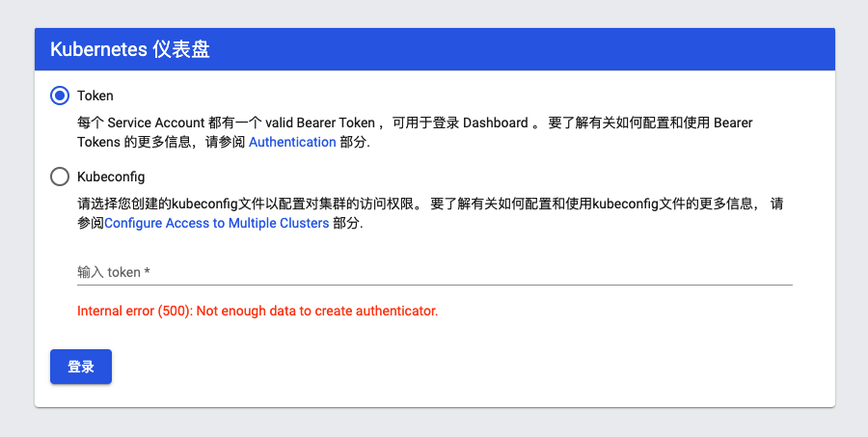Click 'Service Account' in the Token description
The image size is (868, 437).
155,123
